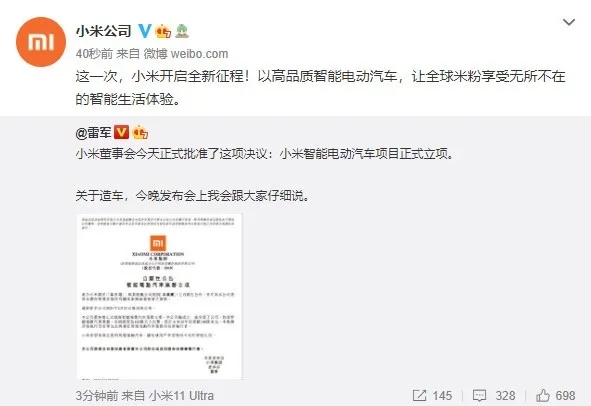Click the like count 698
This screenshot has width=591, height=406.
click(565, 395)
